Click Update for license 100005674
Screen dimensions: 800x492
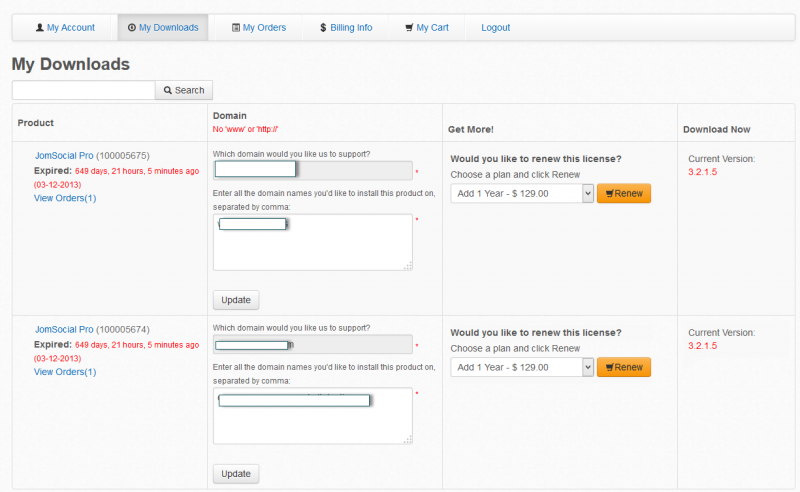pos(236,474)
